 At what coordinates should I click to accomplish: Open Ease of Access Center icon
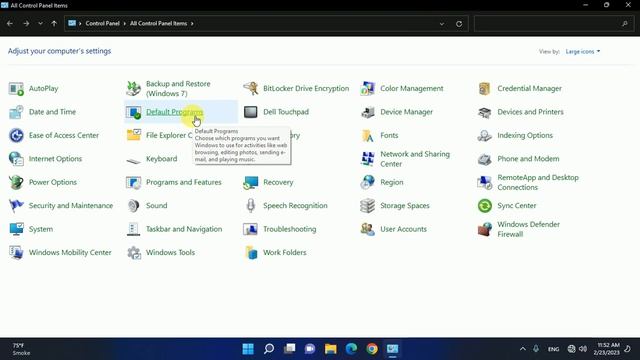point(16,135)
